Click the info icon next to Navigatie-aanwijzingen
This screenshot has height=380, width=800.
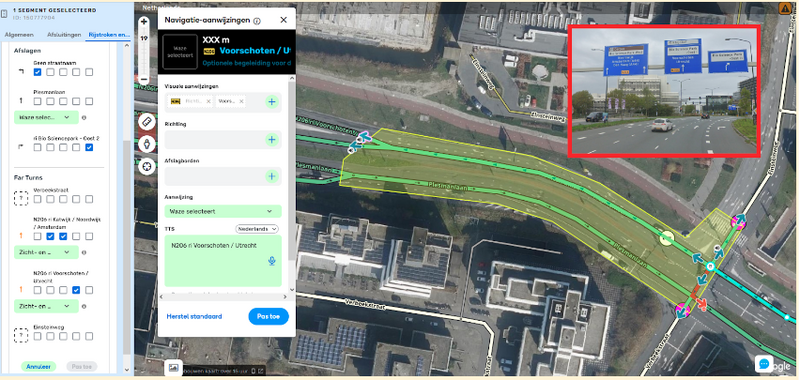coord(257,21)
